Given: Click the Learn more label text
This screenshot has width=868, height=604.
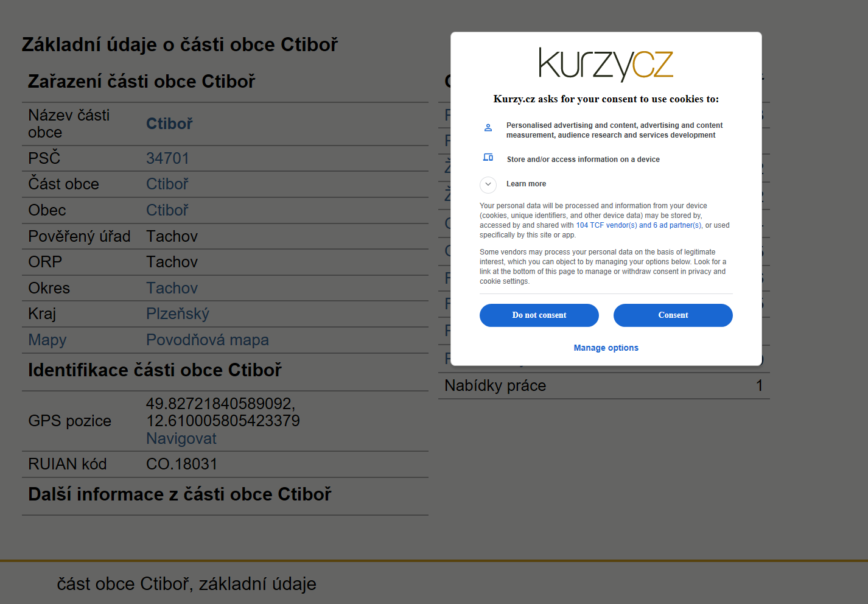Looking at the screenshot, I should click(526, 184).
